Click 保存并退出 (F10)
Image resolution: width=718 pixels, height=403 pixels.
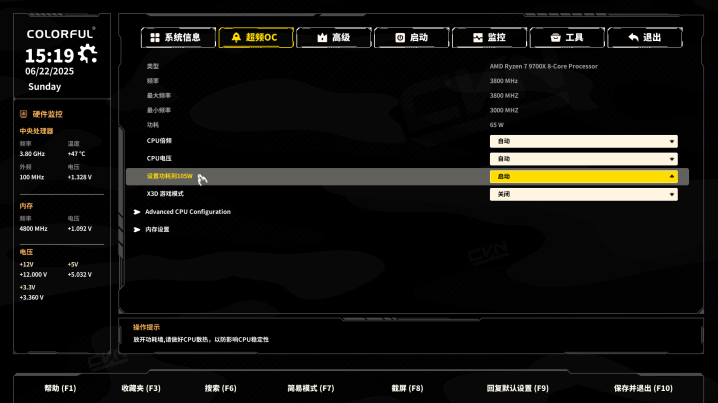click(x=643, y=388)
